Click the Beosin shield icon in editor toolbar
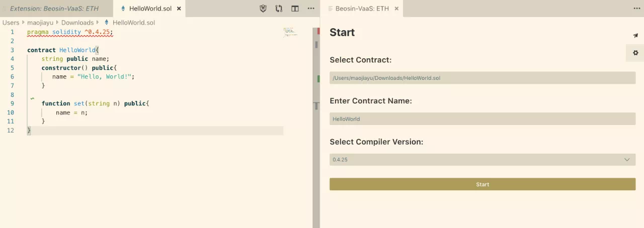 point(263,9)
